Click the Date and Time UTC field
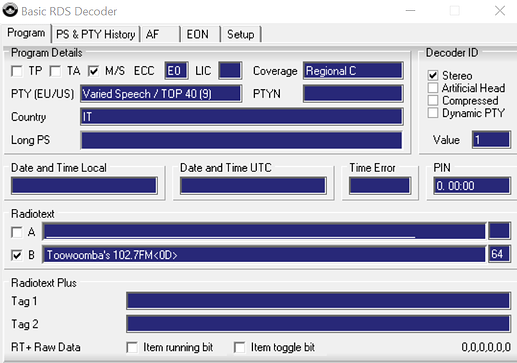517x363 pixels. tap(253, 186)
